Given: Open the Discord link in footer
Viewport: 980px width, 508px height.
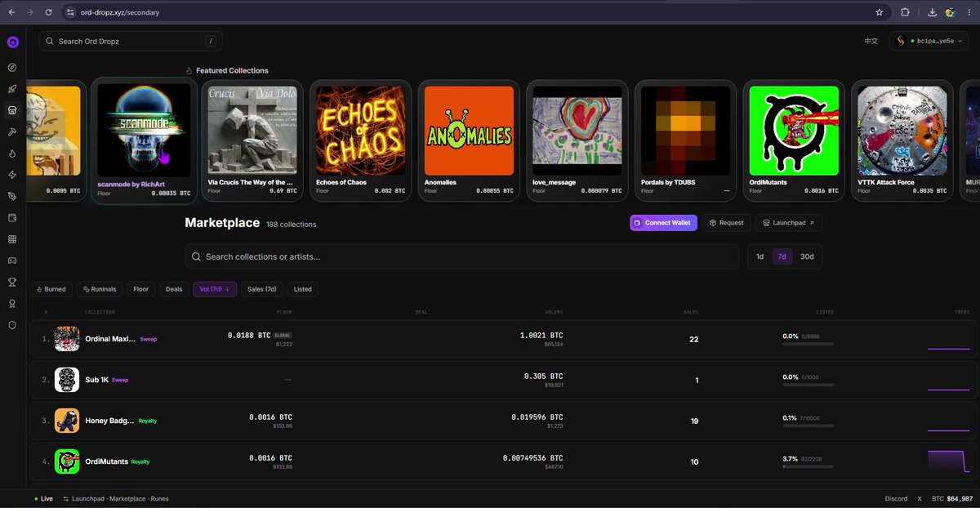Looking at the screenshot, I should [896, 498].
